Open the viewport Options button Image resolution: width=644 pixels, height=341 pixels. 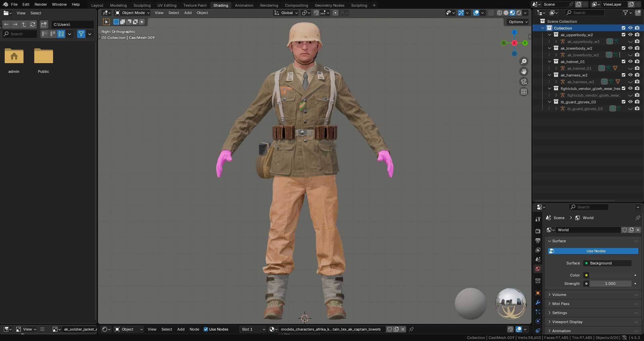point(518,22)
